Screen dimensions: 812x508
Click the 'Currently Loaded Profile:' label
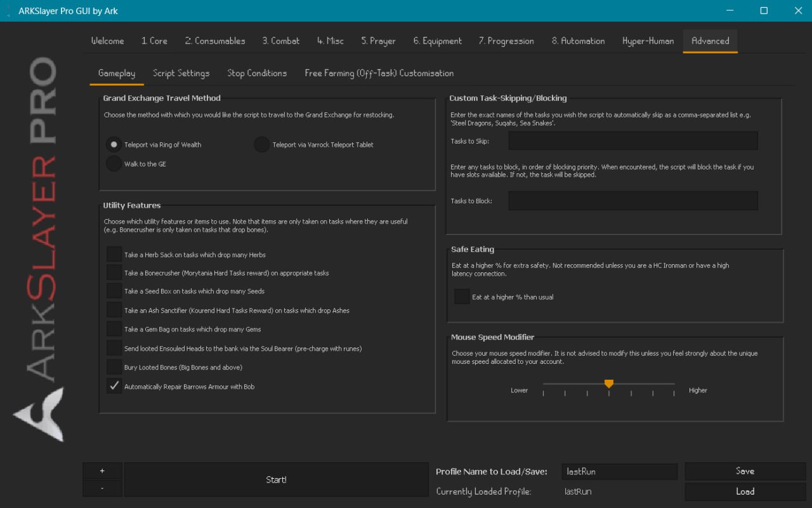(483, 491)
